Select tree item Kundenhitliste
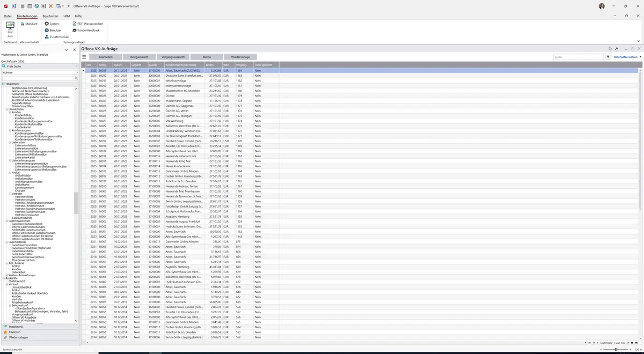 point(24,115)
